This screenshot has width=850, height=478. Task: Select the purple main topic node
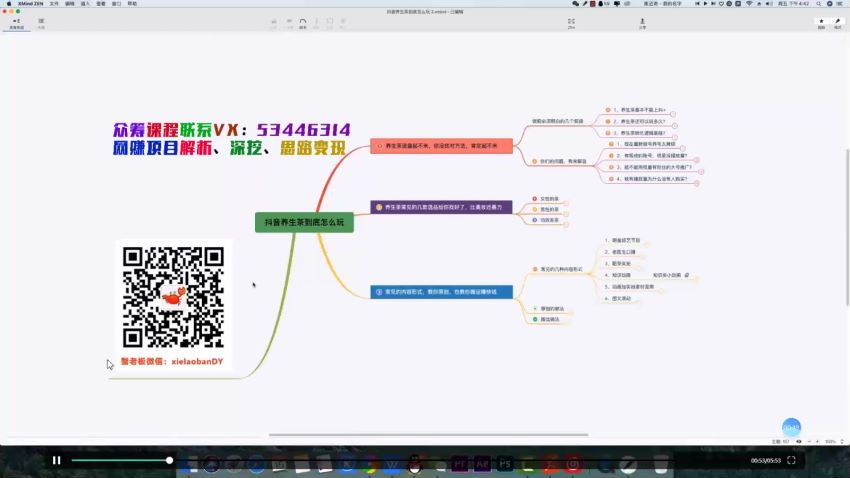pyautogui.click(x=441, y=207)
